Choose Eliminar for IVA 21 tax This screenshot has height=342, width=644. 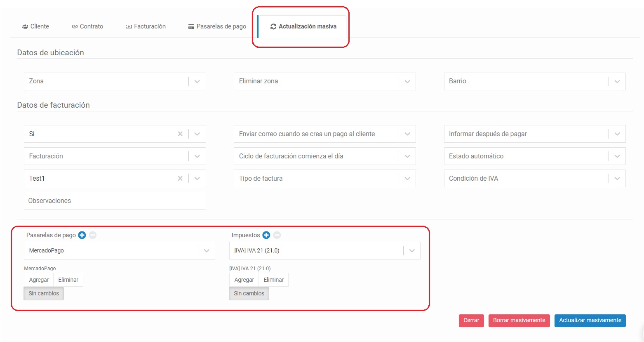click(x=274, y=280)
